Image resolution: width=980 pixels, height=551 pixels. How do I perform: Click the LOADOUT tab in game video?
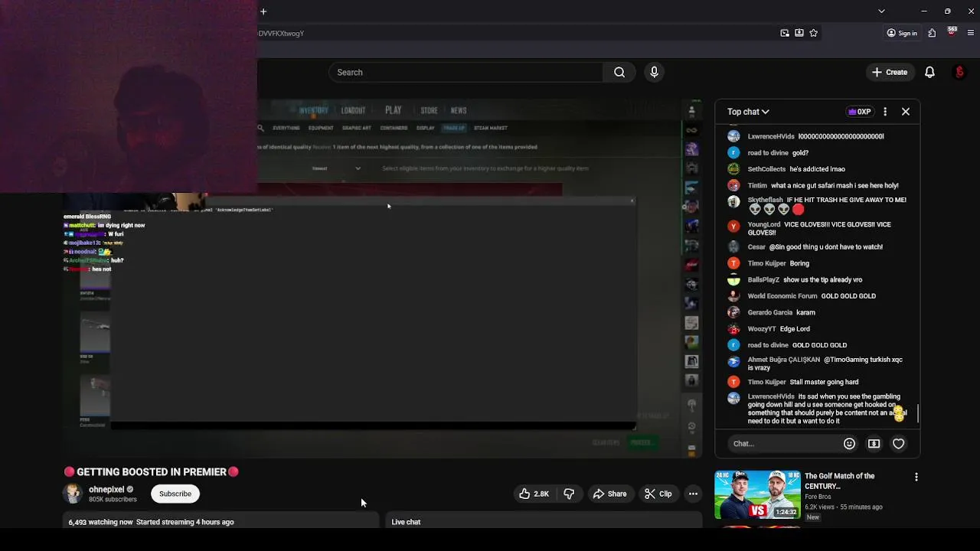coord(353,110)
